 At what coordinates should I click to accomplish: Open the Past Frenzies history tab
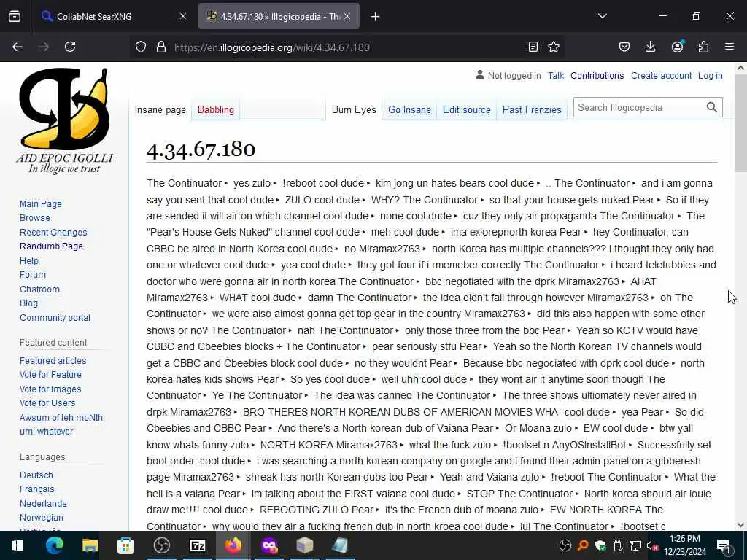pyautogui.click(x=532, y=109)
